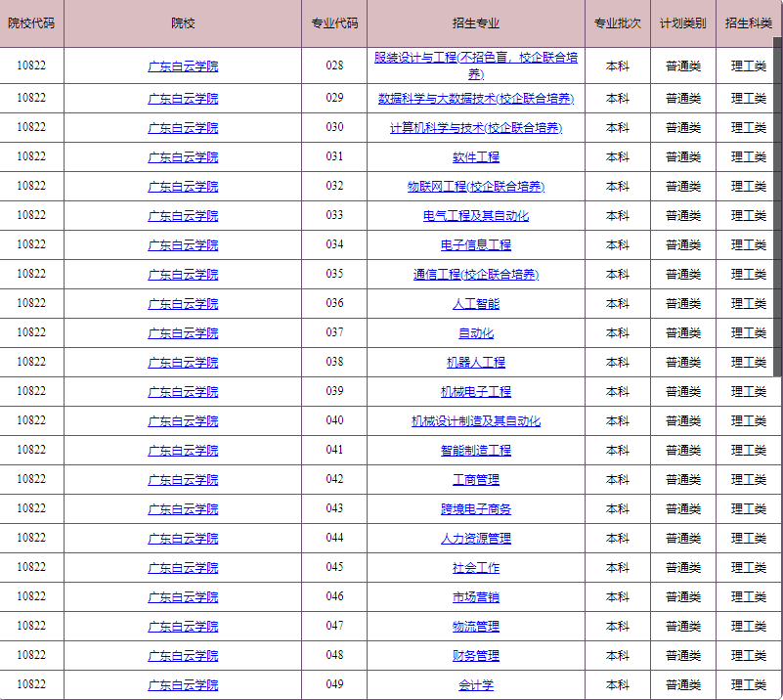Open the 财务管理 major link

click(x=475, y=656)
